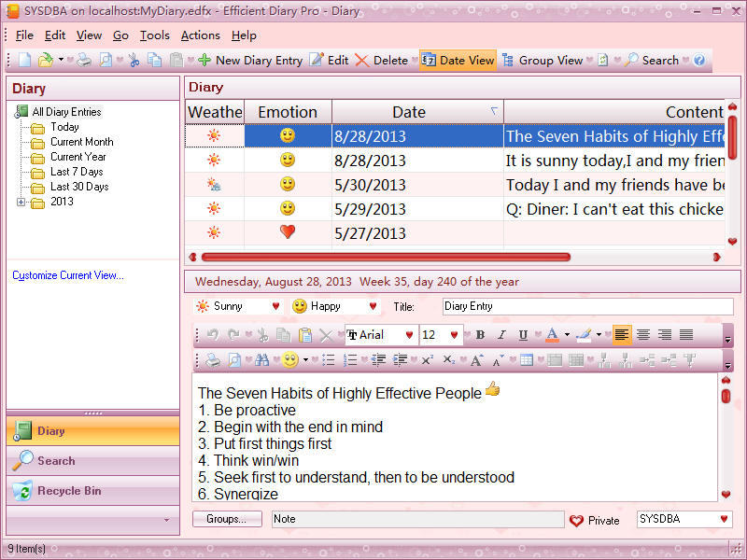
Task: Shrink the font size with the small A icon
Action: pyautogui.click(x=499, y=360)
